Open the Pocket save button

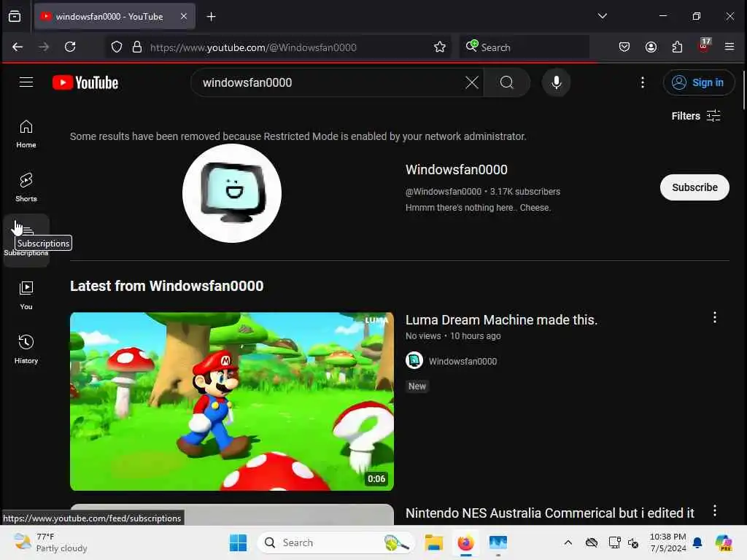[x=624, y=47]
